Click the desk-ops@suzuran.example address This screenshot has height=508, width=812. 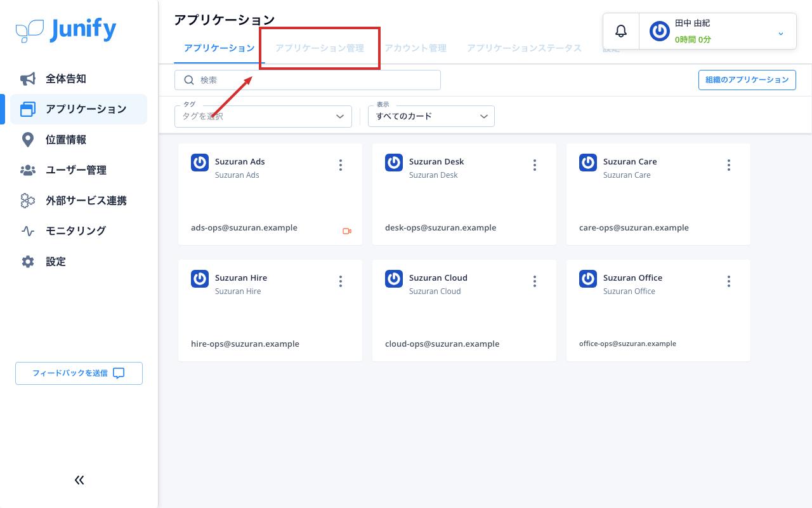[x=441, y=228]
